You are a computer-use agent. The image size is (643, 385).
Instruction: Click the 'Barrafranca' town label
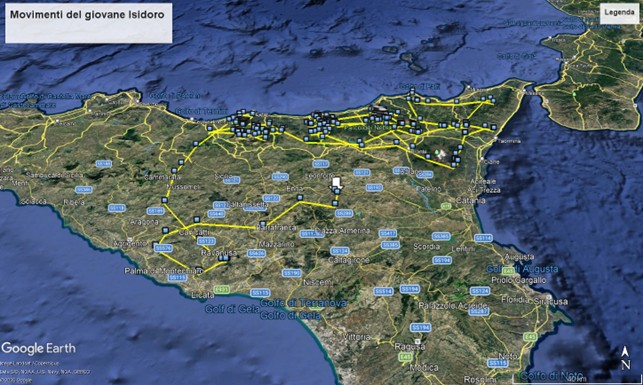click(276, 228)
